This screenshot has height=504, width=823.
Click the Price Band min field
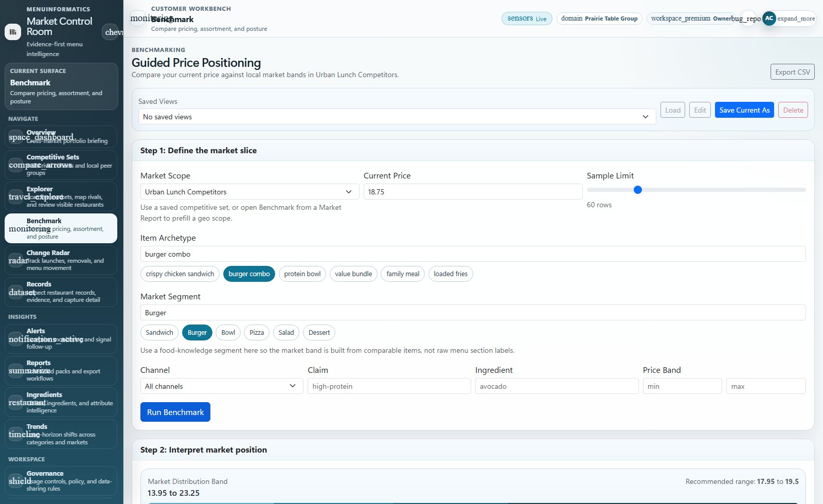682,386
